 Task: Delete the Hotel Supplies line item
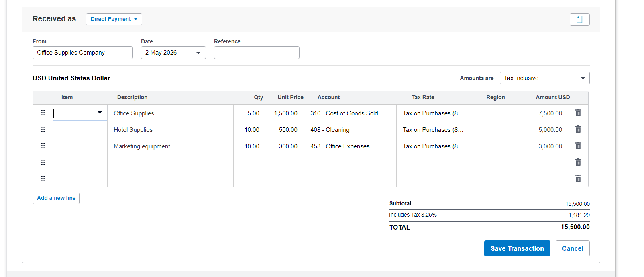point(578,129)
